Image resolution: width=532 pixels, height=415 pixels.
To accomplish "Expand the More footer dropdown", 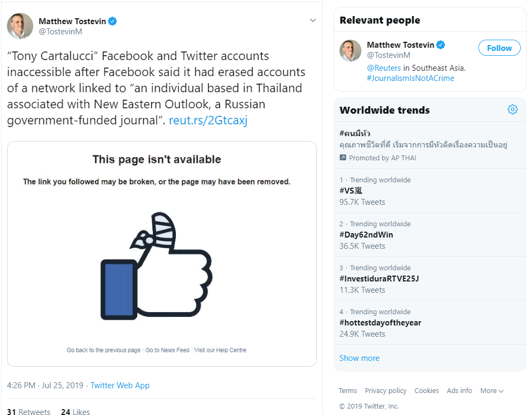I will point(492,391).
